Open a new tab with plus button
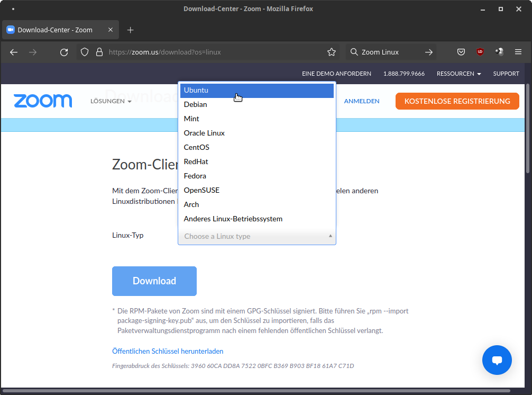The height and width of the screenshot is (395, 532). [x=130, y=30]
